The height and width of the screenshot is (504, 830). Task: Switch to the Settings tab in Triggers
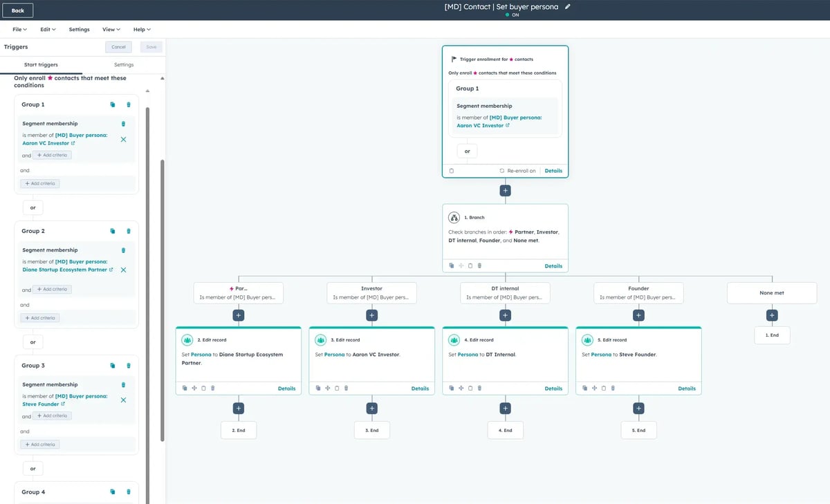[x=124, y=65]
